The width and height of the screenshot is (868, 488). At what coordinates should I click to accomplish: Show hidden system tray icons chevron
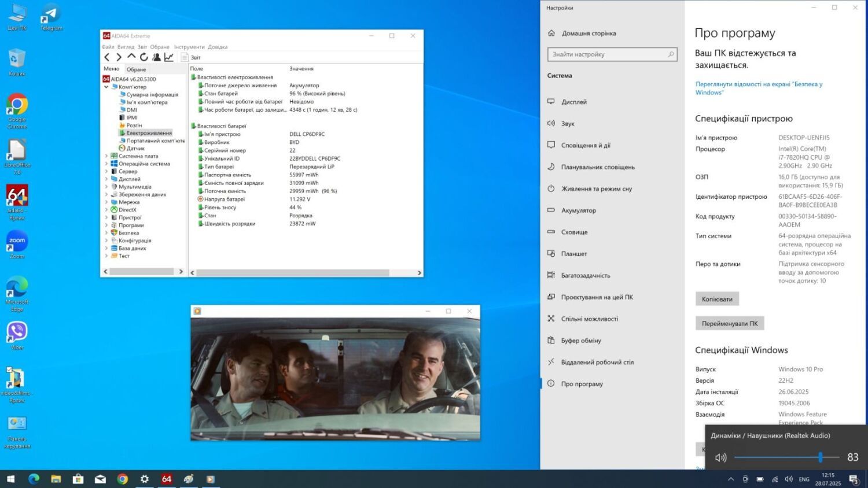point(731,479)
